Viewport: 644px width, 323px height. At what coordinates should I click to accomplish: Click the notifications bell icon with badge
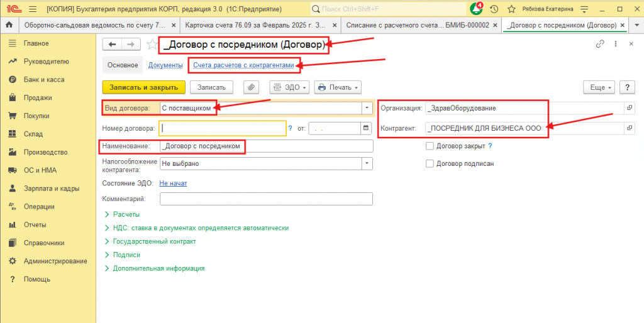coord(477,8)
